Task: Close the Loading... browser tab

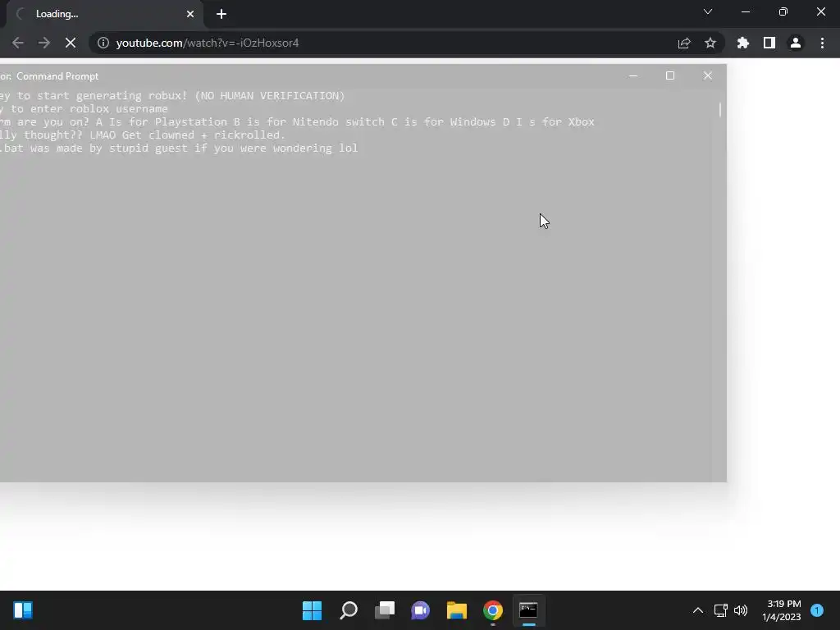Action: click(190, 14)
